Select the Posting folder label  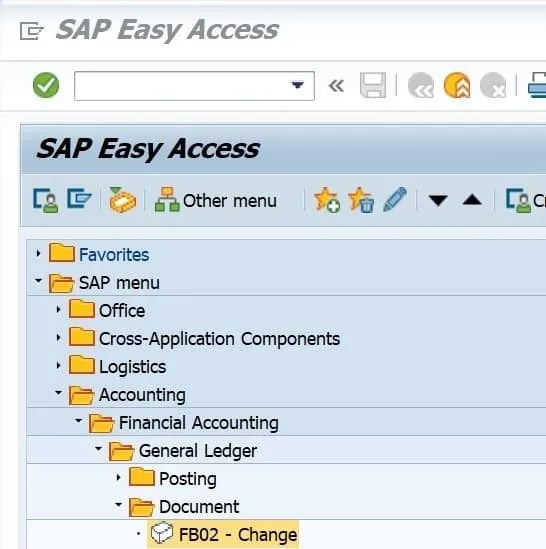click(x=188, y=479)
